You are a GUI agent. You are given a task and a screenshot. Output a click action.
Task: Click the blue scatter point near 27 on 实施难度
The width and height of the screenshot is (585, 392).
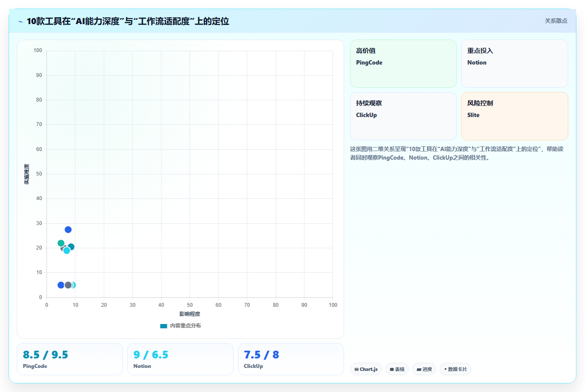(x=68, y=230)
